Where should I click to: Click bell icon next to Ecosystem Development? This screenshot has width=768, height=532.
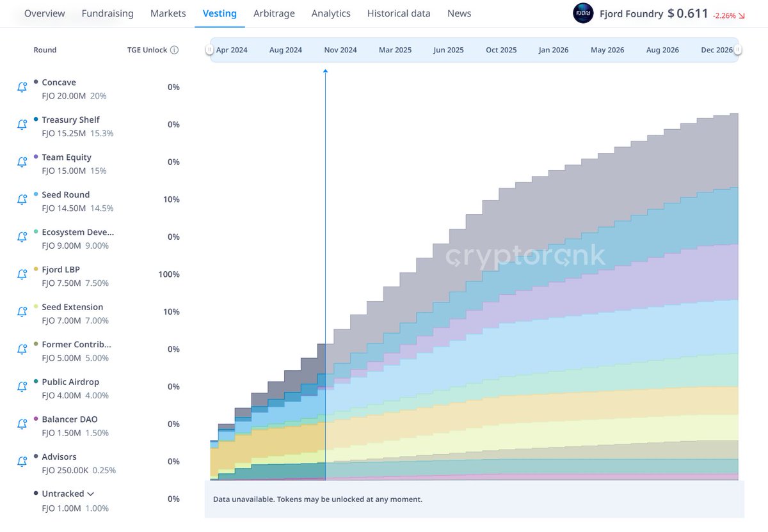[22, 237]
